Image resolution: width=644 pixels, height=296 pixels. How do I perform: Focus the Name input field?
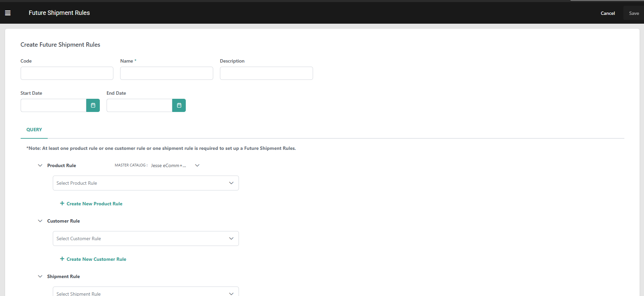point(166,73)
